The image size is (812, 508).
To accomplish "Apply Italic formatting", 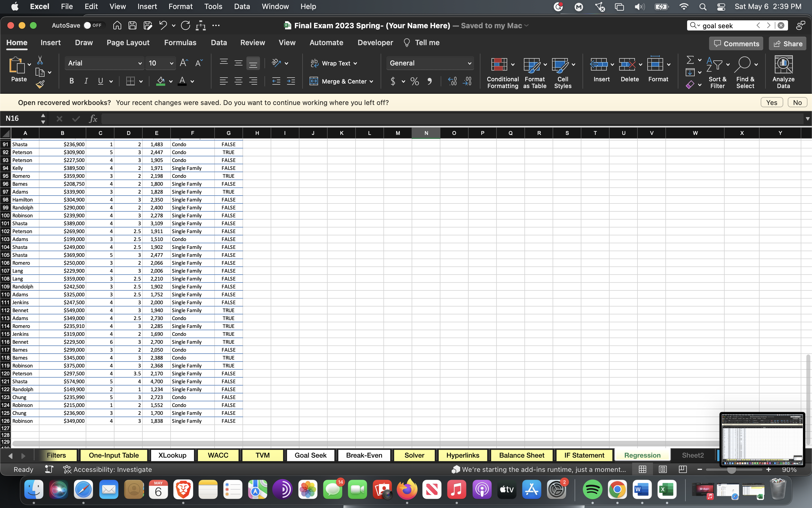I will click(86, 81).
